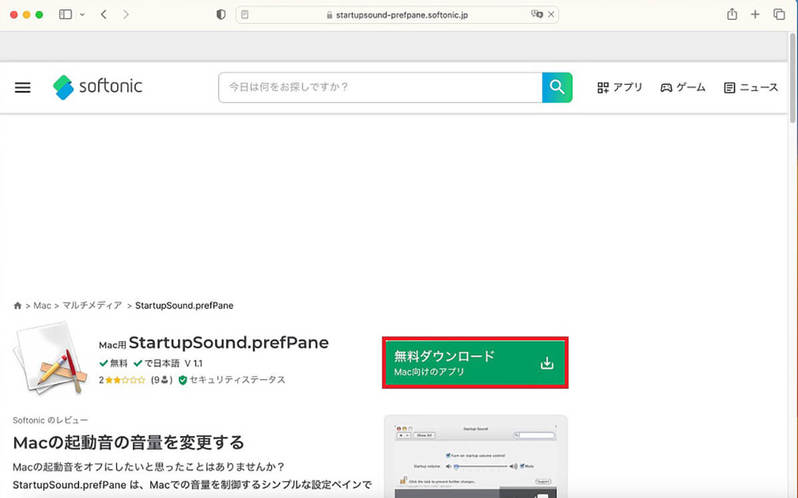This screenshot has width=798, height=498.
Task: Open the アプリ menu item
Action: pos(620,87)
